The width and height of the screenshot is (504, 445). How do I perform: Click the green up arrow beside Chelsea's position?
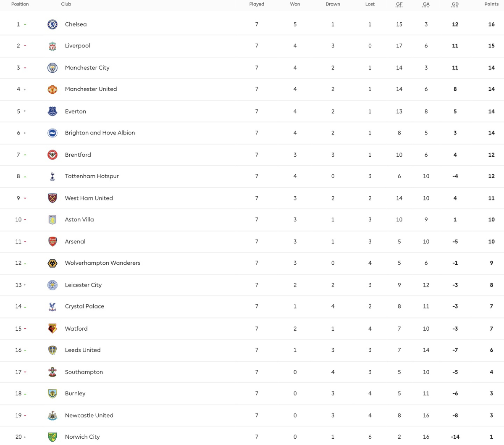tap(25, 25)
